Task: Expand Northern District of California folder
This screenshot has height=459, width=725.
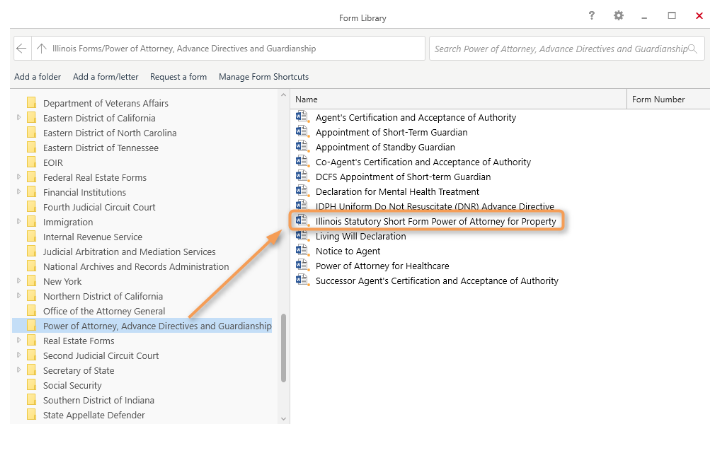Action: (18, 295)
